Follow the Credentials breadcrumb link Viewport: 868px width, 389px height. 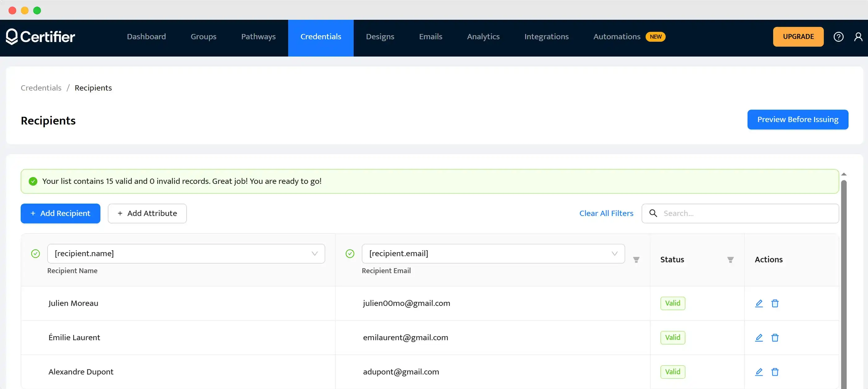point(41,88)
